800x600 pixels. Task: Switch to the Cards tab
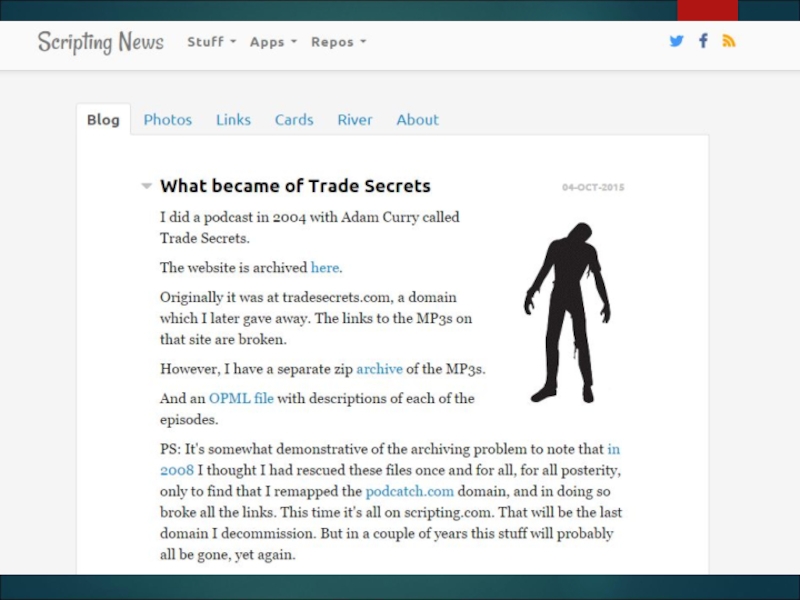[x=294, y=119]
